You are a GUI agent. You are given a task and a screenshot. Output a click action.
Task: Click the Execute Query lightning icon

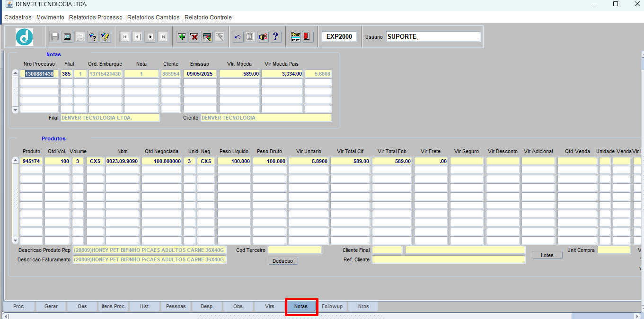[x=106, y=37]
